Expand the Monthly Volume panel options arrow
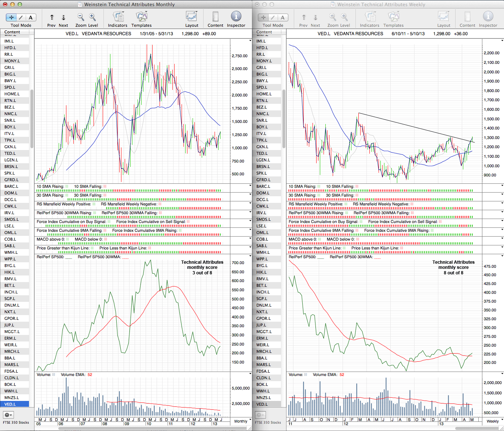 [250, 374]
